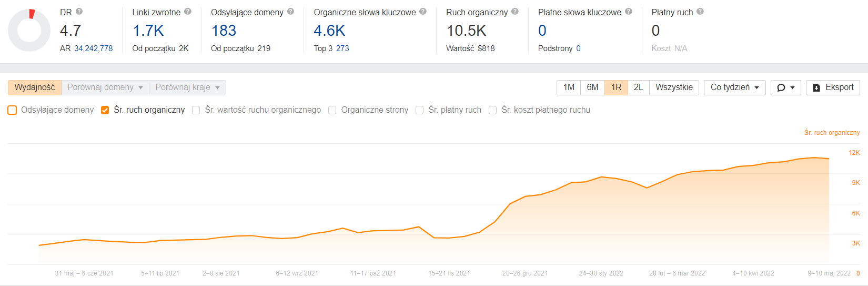Open the AR 34,242,778 rank link

pyautogui.click(x=94, y=48)
